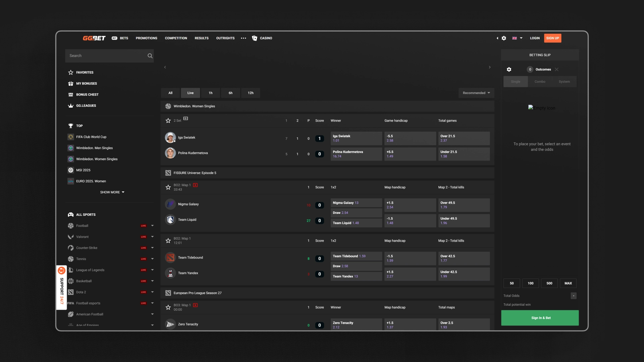Open live stream icon for Nigma Galaxy match
This screenshot has height=362, width=644.
tap(195, 185)
